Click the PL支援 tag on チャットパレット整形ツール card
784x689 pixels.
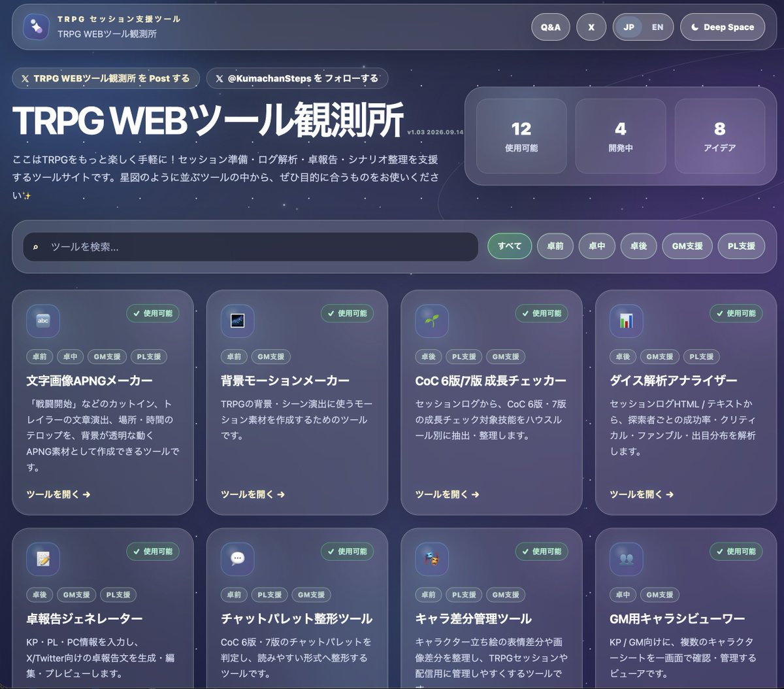click(269, 595)
